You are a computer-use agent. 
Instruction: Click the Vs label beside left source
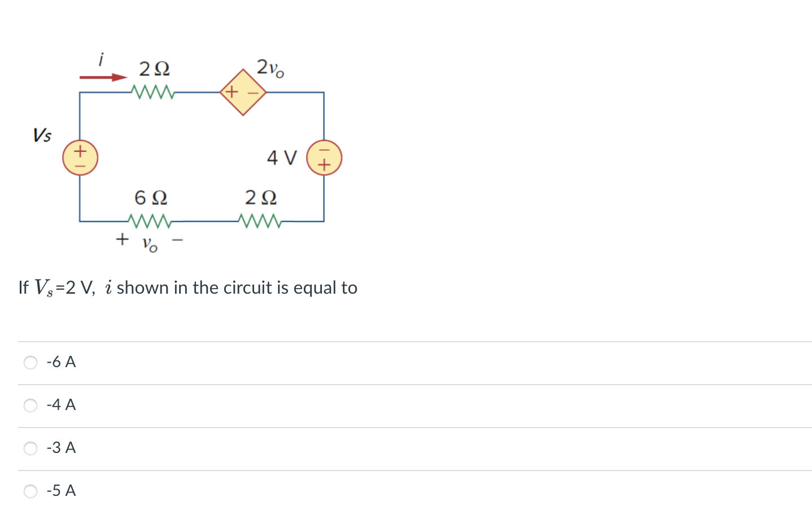click(x=42, y=135)
